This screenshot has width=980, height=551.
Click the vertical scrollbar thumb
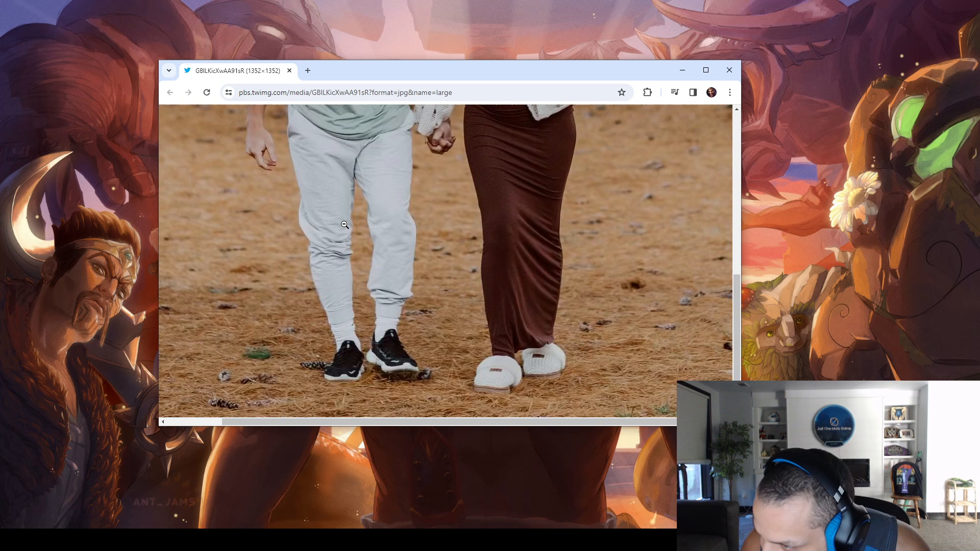[737, 327]
